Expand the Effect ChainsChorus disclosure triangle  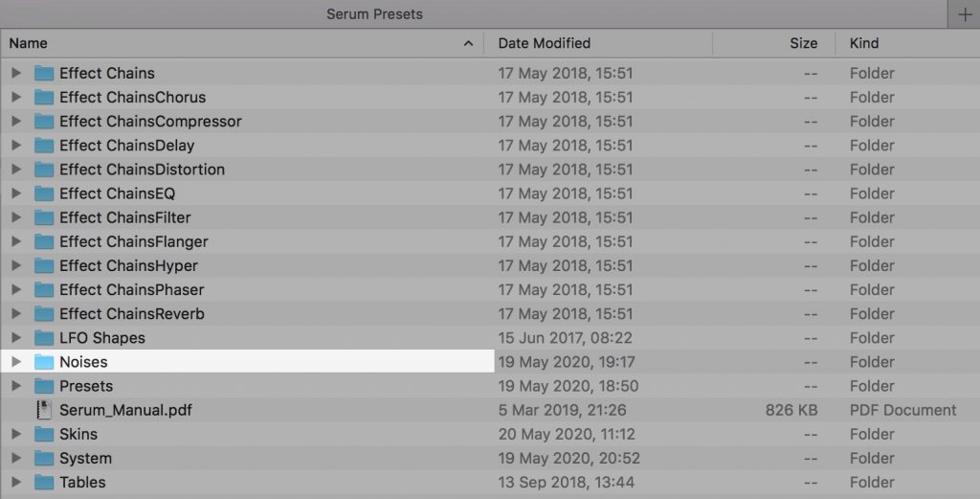tap(16, 97)
